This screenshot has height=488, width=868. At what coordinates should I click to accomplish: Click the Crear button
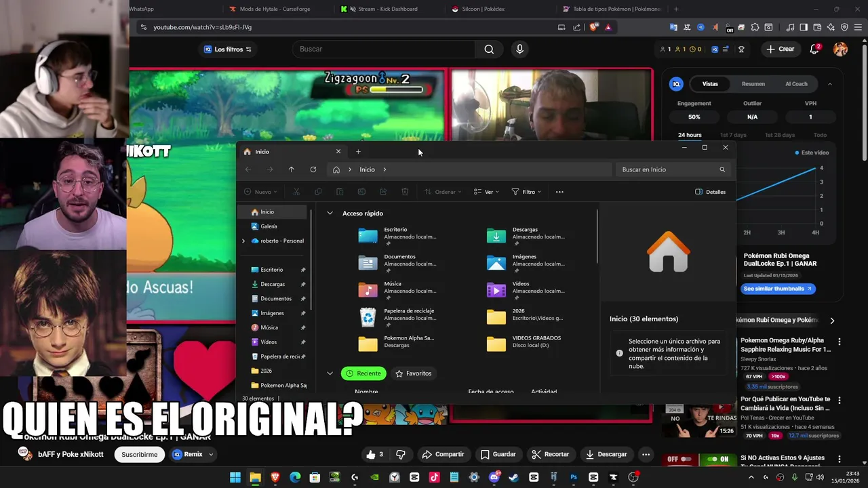[x=781, y=49]
